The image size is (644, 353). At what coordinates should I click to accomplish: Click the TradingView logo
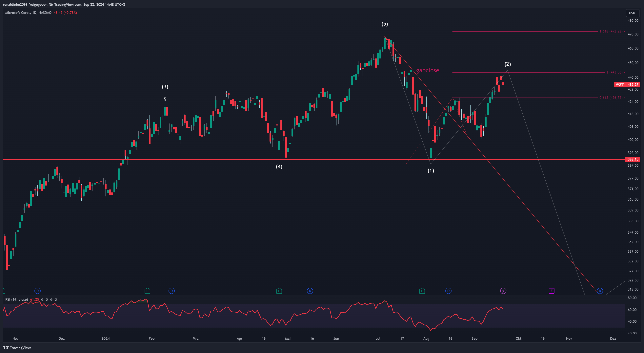(x=17, y=348)
